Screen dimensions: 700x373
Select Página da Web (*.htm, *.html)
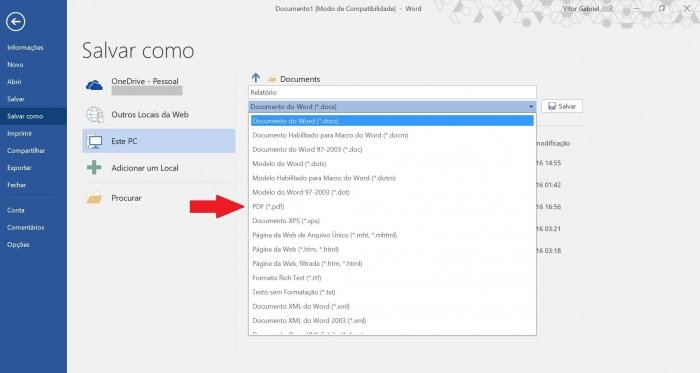[392, 249]
